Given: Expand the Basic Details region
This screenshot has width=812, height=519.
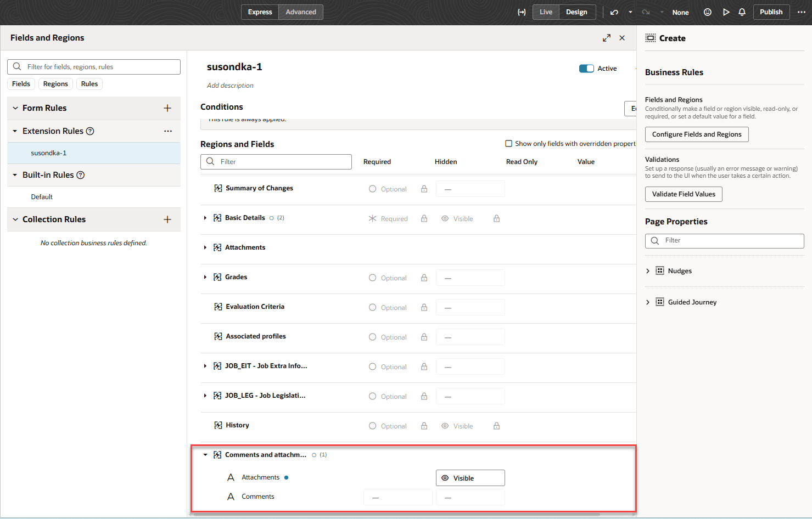Looking at the screenshot, I should pos(205,218).
